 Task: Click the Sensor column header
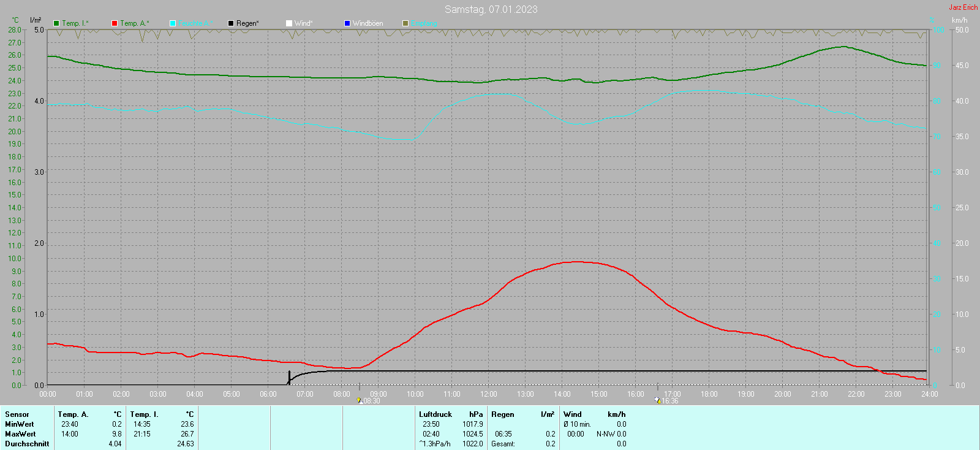(x=17, y=414)
